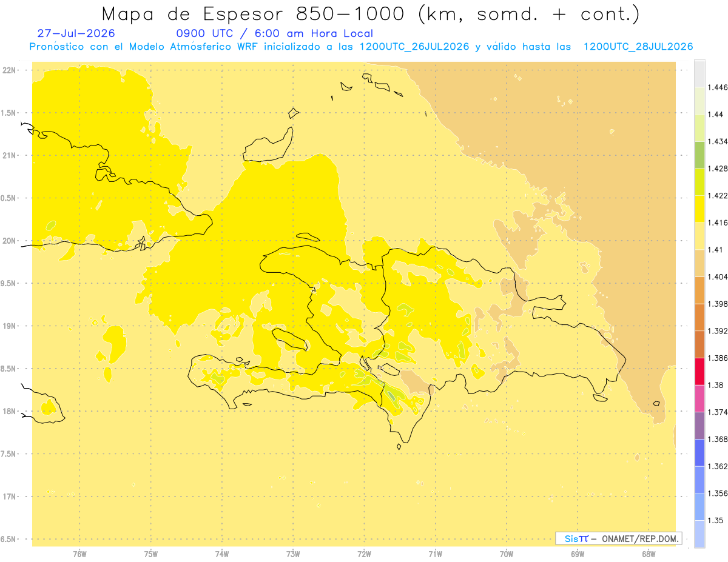The height and width of the screenshot is (562, 728).
Task: Click the longitude label '73W'
Action: coord(293,554)
